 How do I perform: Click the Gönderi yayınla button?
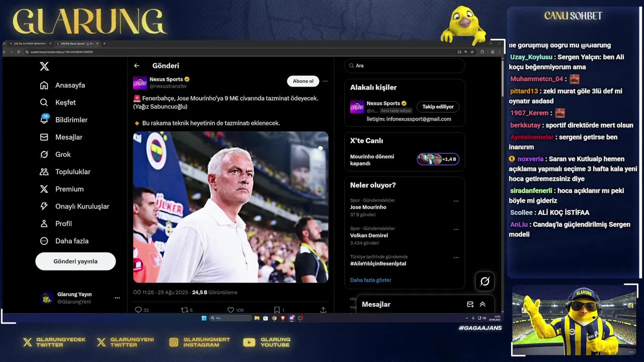click(75, 261)
